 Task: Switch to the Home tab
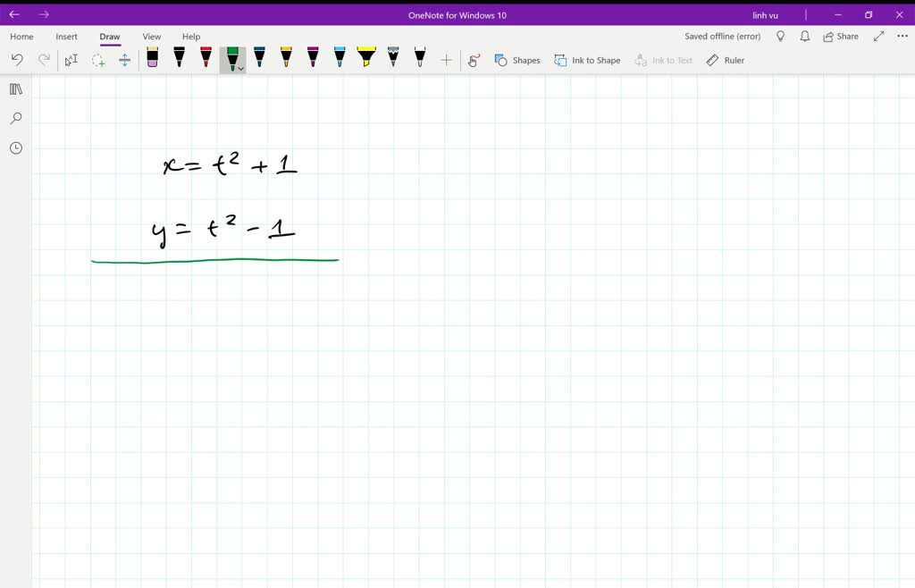pos(21,36)
